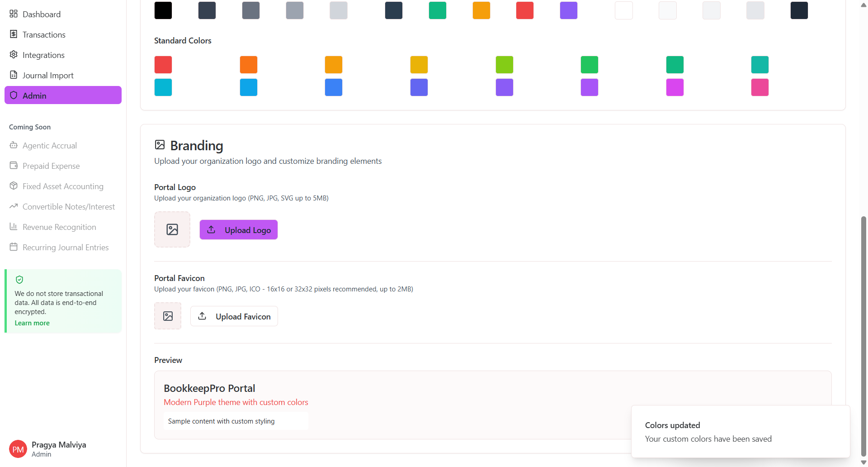
Task: Click the Portal Logo image placeholder
Action: click(x=172, y=229)
